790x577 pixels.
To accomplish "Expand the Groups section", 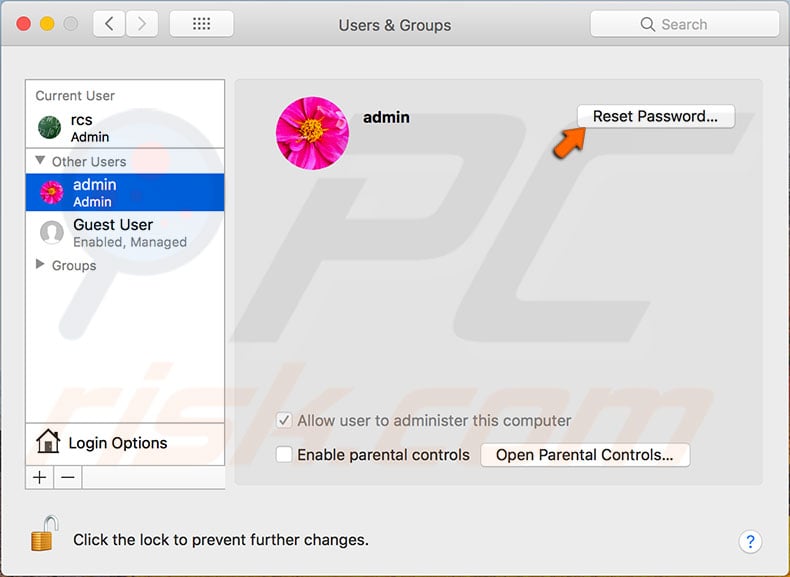I will 40,264.
